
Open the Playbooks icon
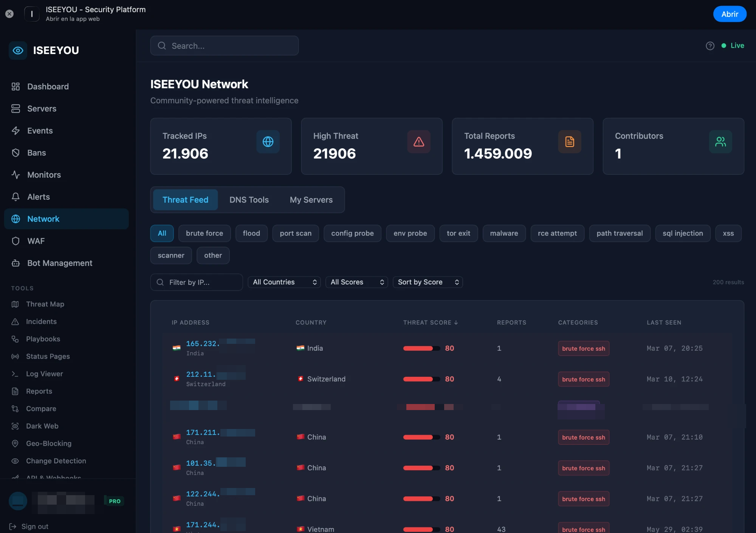pyautogui.click(x=15, y=339)
